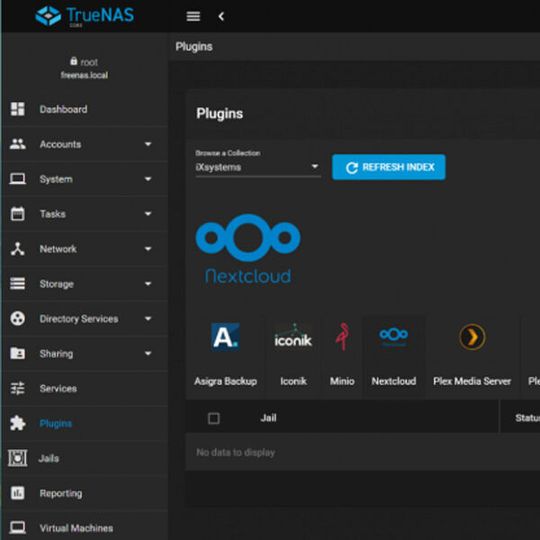Expand the Directory Services menu arrow
540x540 pixels.
[148, 319]
